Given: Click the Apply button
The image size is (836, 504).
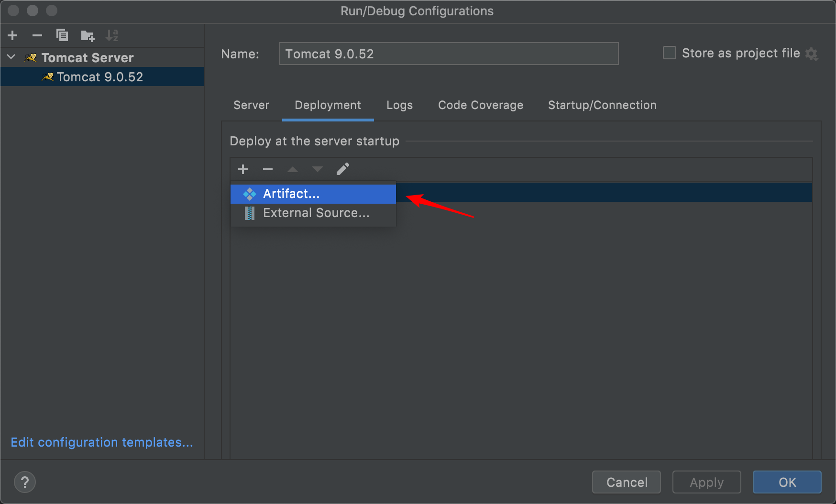Looking at the screenshot, I should point(707,482).
